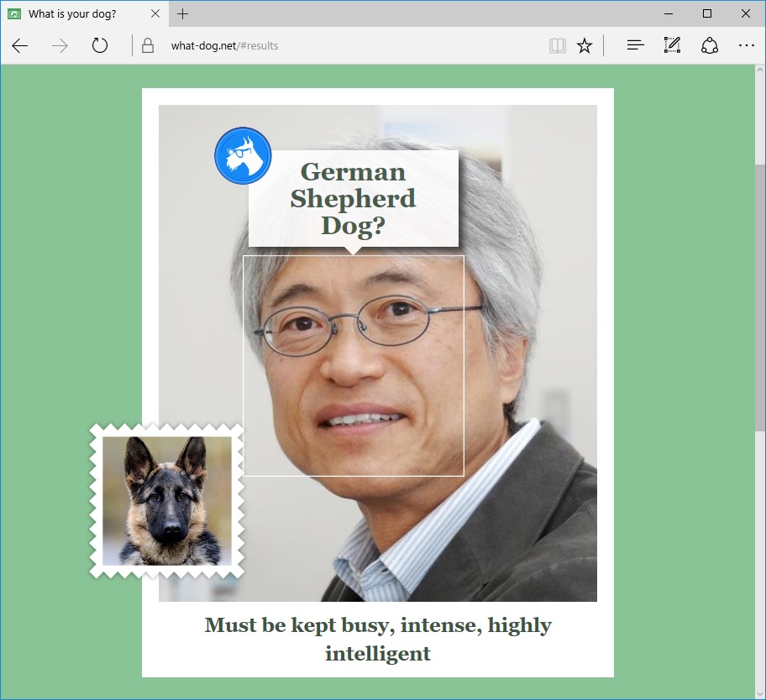
Task: Click the padlock site security icon
Action: [148, 46]
